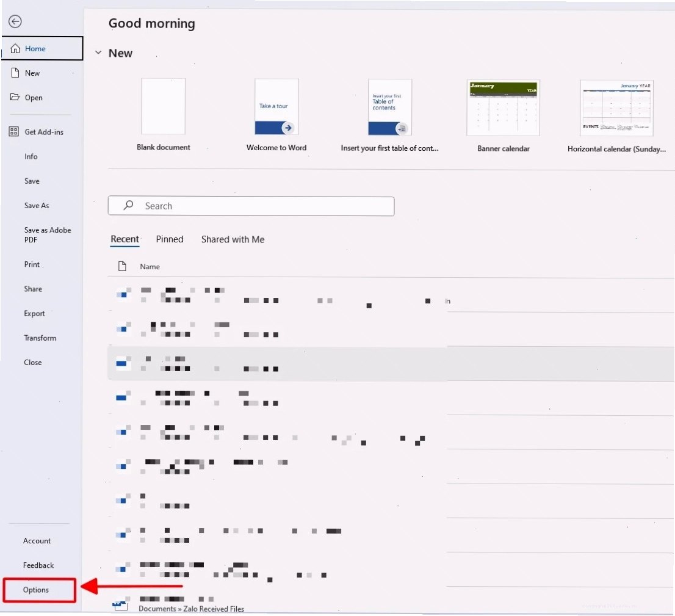Click the Get Add-ins grid icon
The height and width of the screenshot is (616, 675).
14,131
